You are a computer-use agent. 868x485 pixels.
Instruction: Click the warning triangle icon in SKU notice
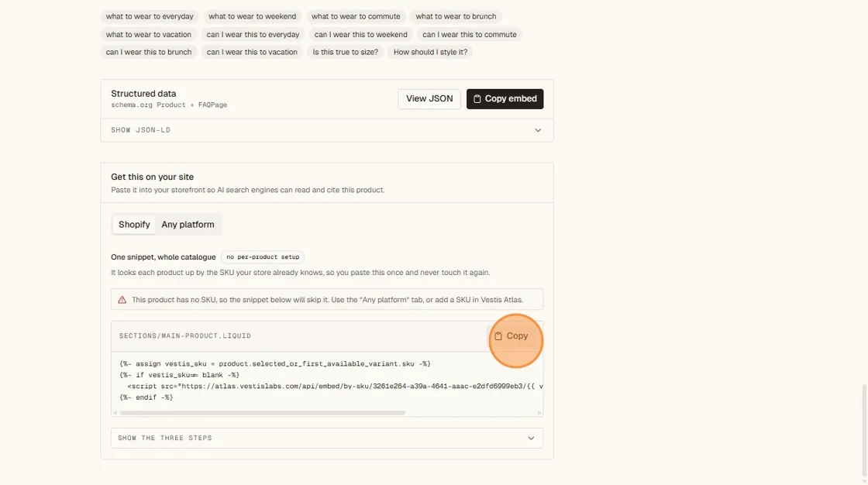(x=122, y=300)
